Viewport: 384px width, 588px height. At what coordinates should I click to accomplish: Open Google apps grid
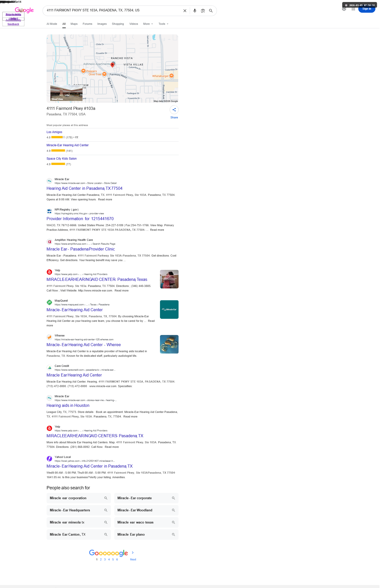[353, 9]
